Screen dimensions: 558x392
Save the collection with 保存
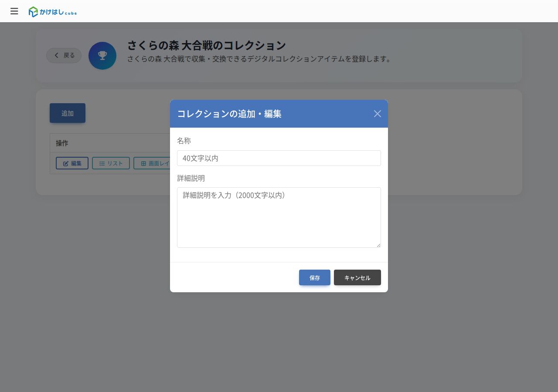click(x=315, y=277)
